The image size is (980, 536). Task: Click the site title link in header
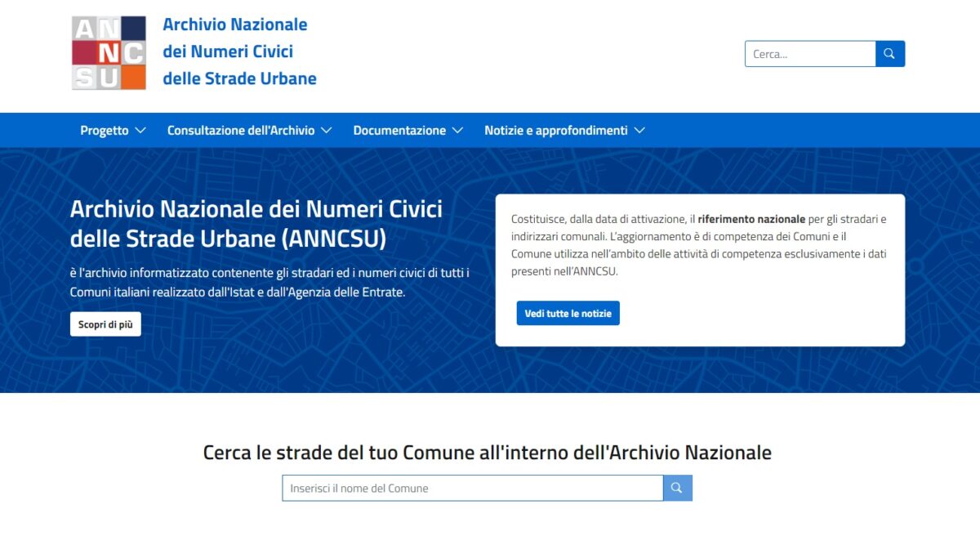(x=239, y=51)
